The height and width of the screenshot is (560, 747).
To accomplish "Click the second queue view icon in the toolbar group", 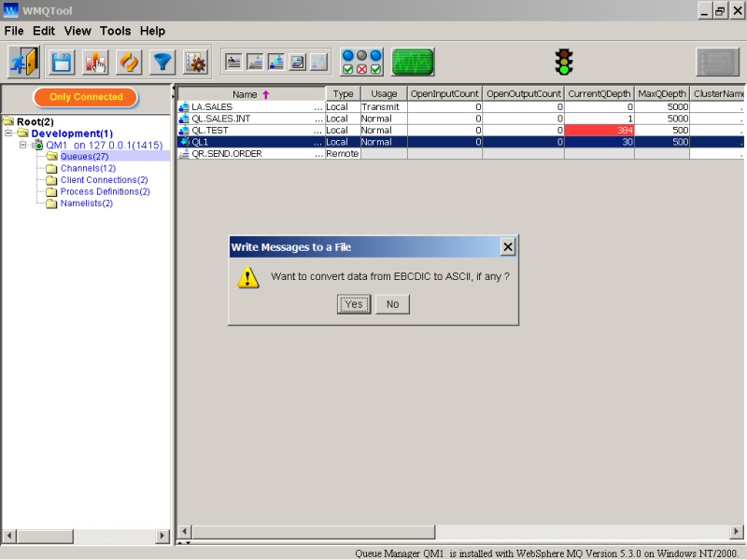I will point(255,62).
